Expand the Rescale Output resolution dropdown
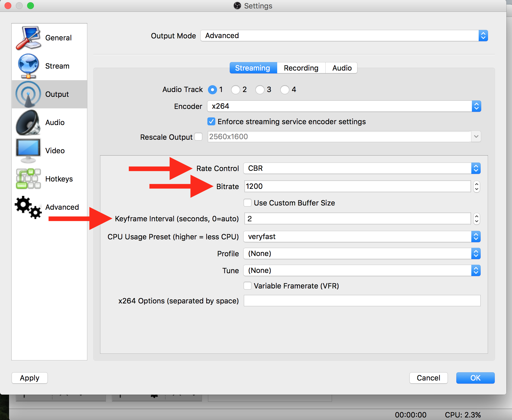The height and width of the screenshot is (420, 512). 476,137
